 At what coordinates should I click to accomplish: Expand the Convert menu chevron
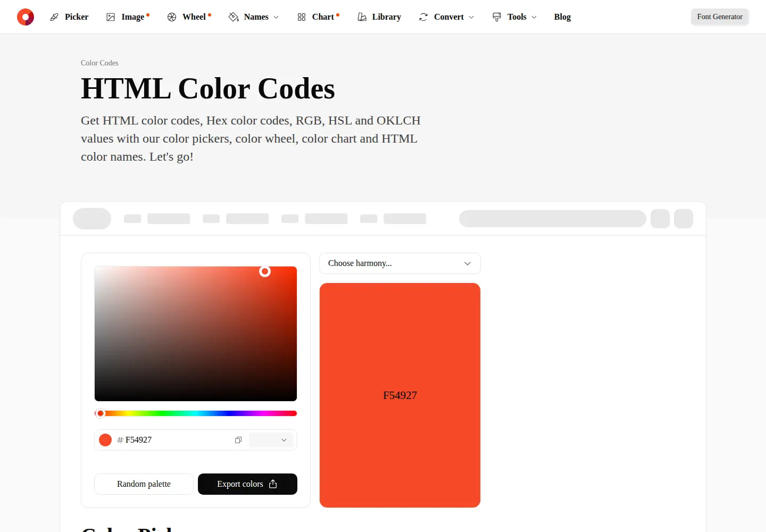point(471,18)
